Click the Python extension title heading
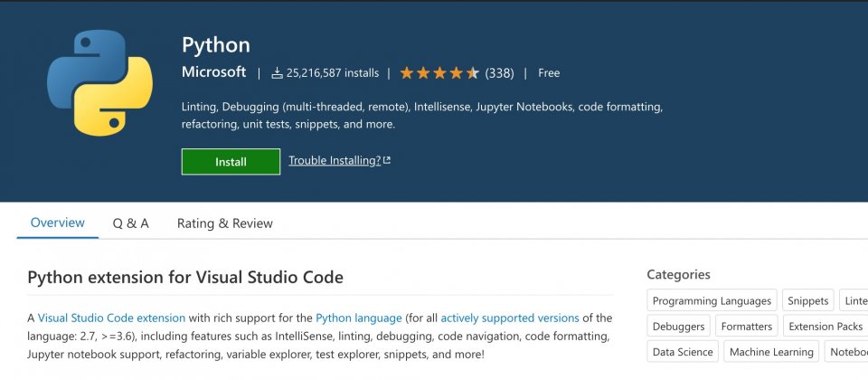Viewport: 868px width, 380px height. click(x=216, y=45)
